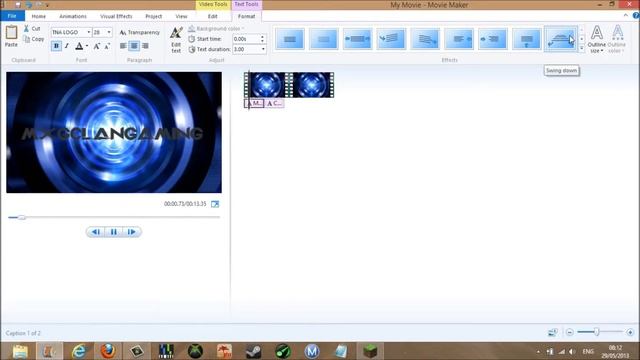This screenshot has width=640, height=360.
Task: Switch to the Animations tab
Action: click(x=73, y=16)
